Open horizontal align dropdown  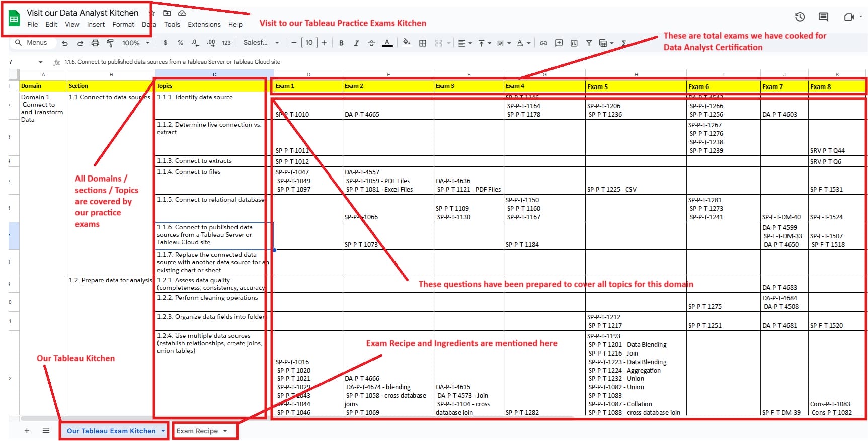[x=465, y=43]
